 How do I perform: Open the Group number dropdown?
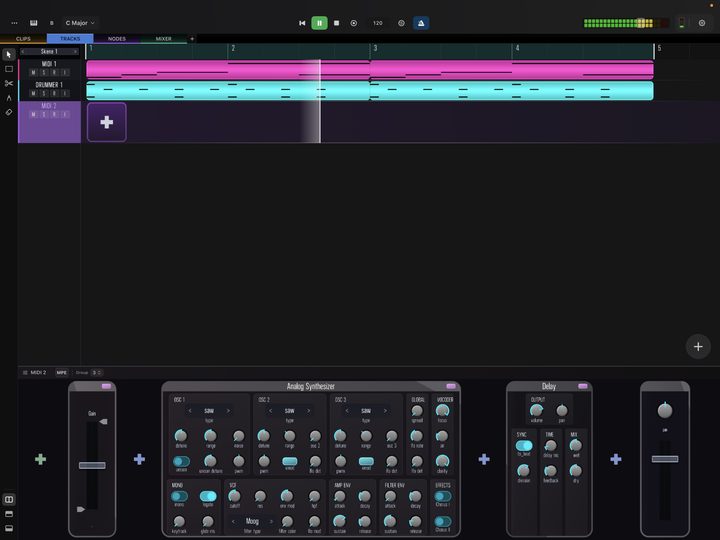pos(97,372)
